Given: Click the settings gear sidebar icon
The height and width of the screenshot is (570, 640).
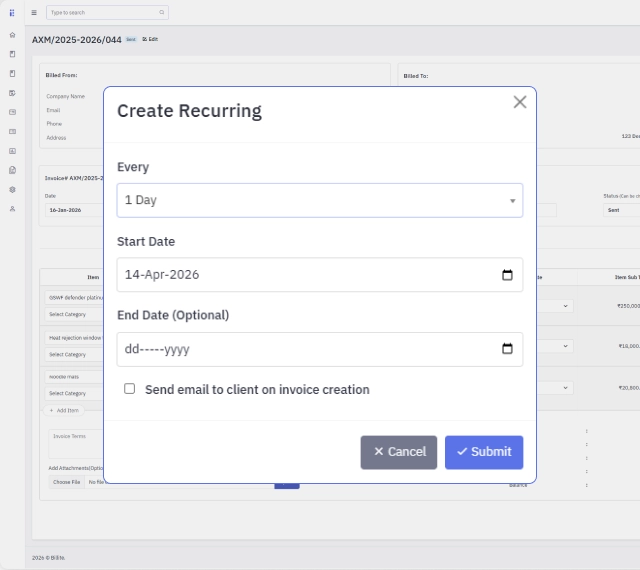Looking at the screenshot, I should click(12, 189).
